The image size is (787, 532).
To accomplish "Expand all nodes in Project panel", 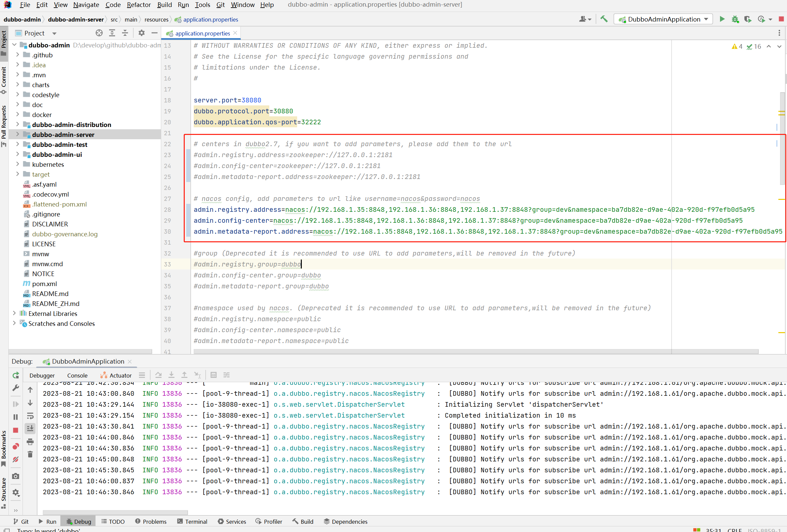I will (112, 33).
